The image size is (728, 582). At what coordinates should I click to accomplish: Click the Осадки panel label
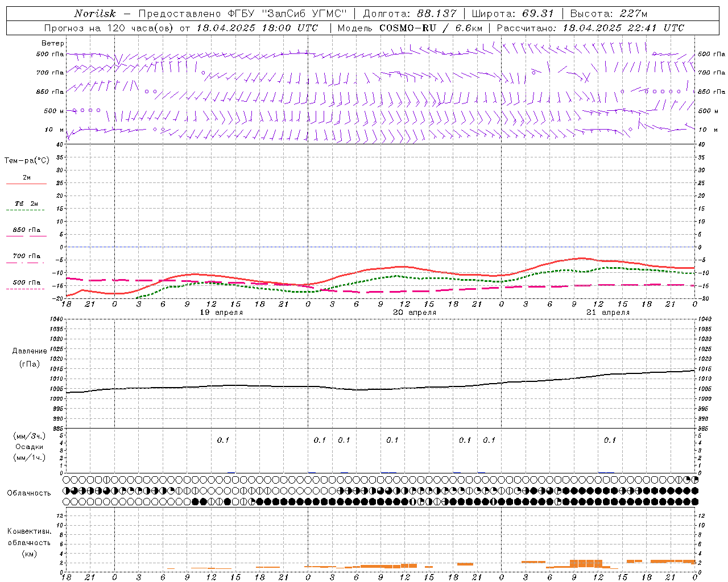[29, 447]
